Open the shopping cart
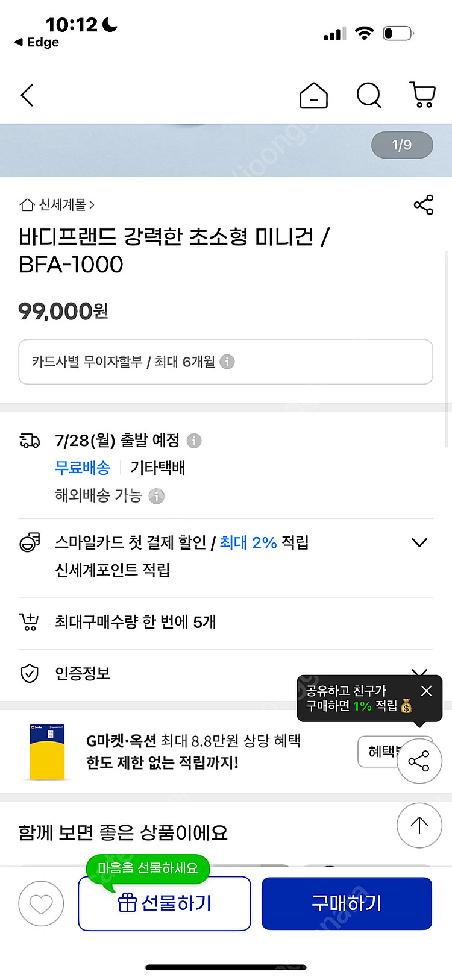The image size is (452, 980). (x=422, y=95)
